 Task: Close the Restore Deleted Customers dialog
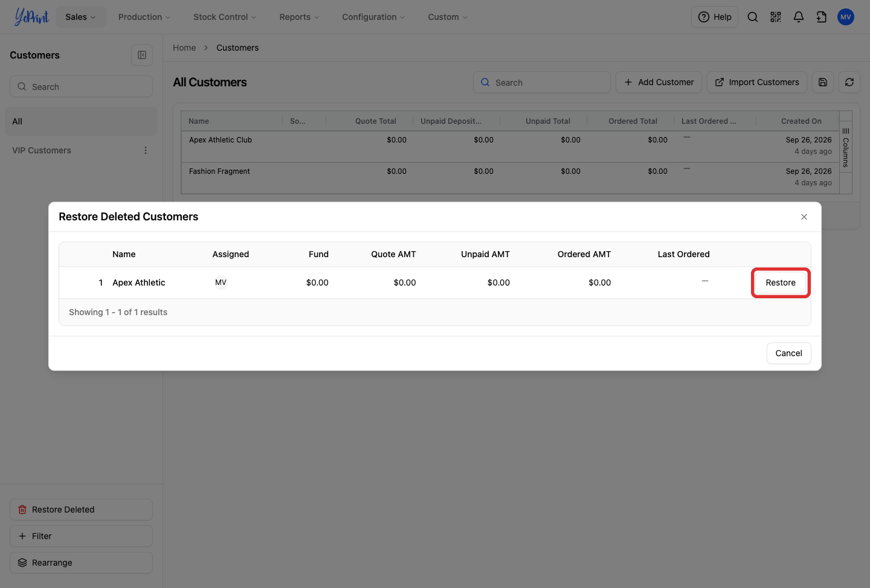click(x=804, y=217)
